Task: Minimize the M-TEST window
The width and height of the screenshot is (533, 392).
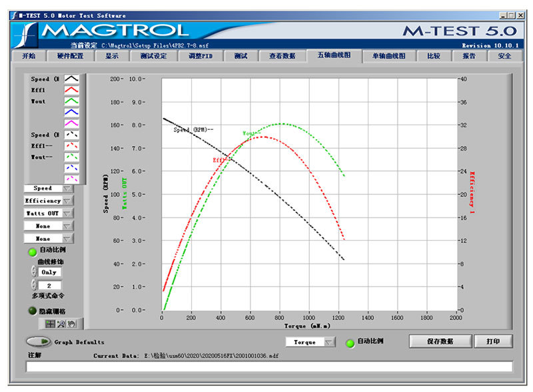Action: coord(503,15)
